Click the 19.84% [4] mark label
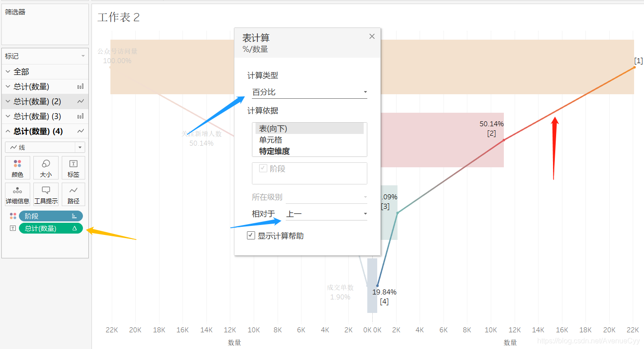 tap(384, 297)
